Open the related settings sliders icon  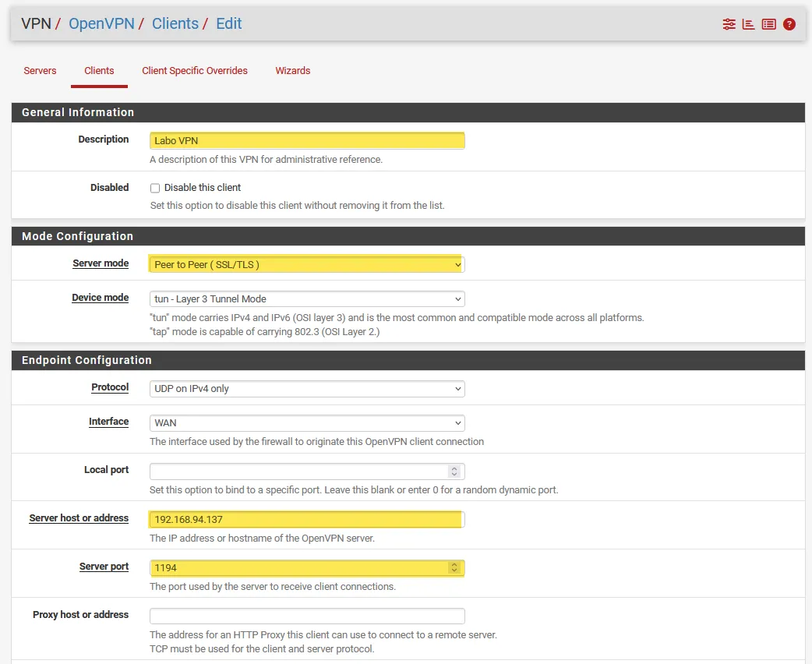click(729, 24)
